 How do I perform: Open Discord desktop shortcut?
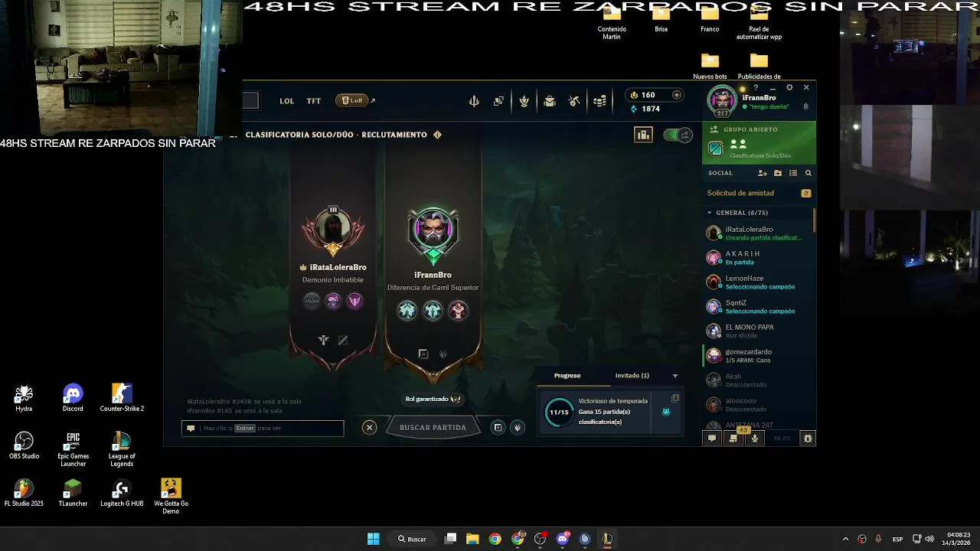pyautogui.click(x=73, y=399)
